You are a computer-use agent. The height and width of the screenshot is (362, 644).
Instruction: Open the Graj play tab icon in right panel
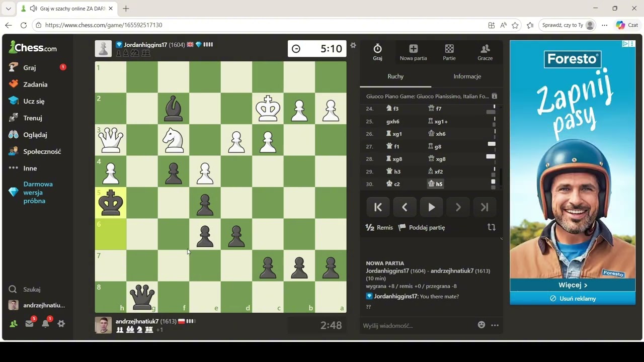pos(377,49)
